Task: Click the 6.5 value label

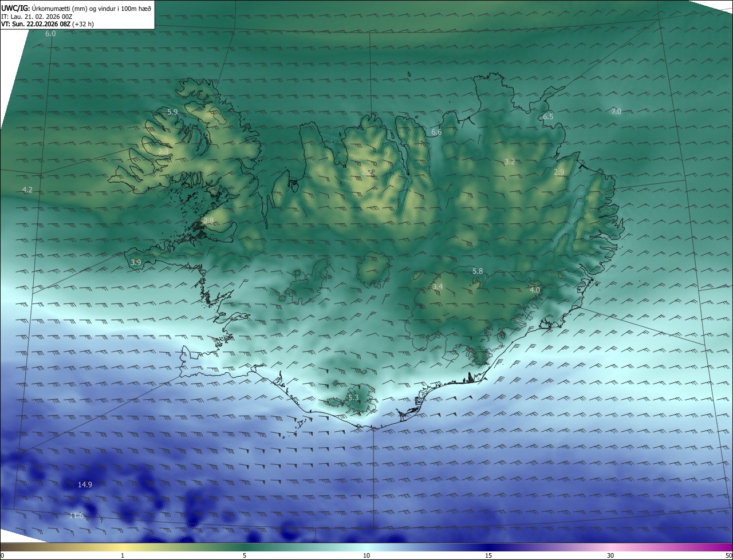Action: (548, 116)
